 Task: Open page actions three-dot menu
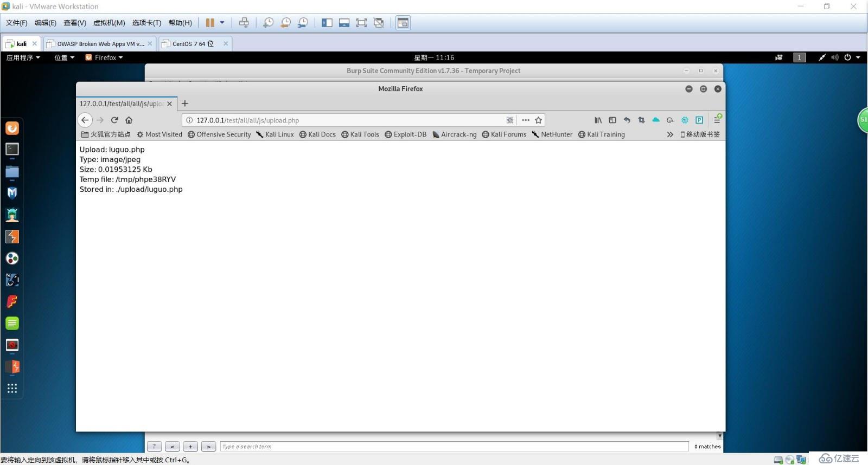525,120
